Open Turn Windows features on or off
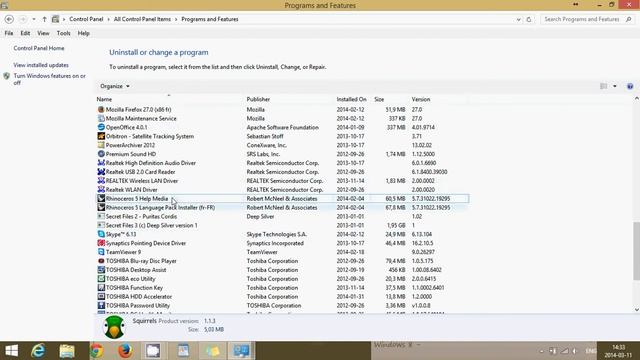Screen dimensions: 640x360 (49, 79)
